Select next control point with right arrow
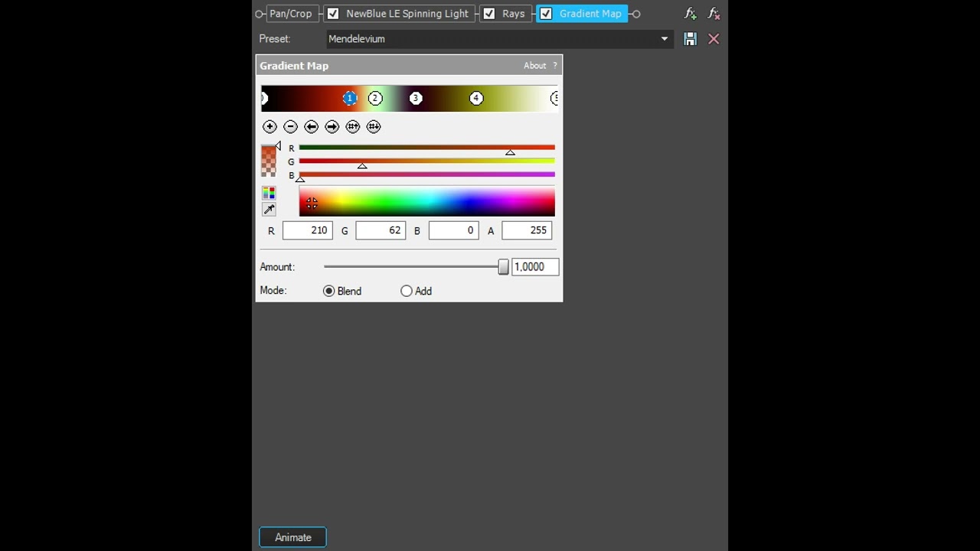This screenshot has width=980, height=551. [x=332, y=127]
